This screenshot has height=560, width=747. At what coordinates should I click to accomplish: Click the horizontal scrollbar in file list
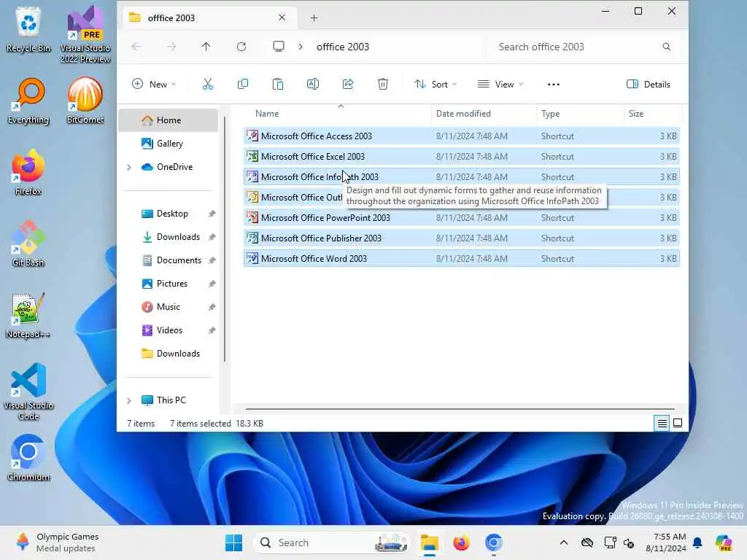click(460, 408)
